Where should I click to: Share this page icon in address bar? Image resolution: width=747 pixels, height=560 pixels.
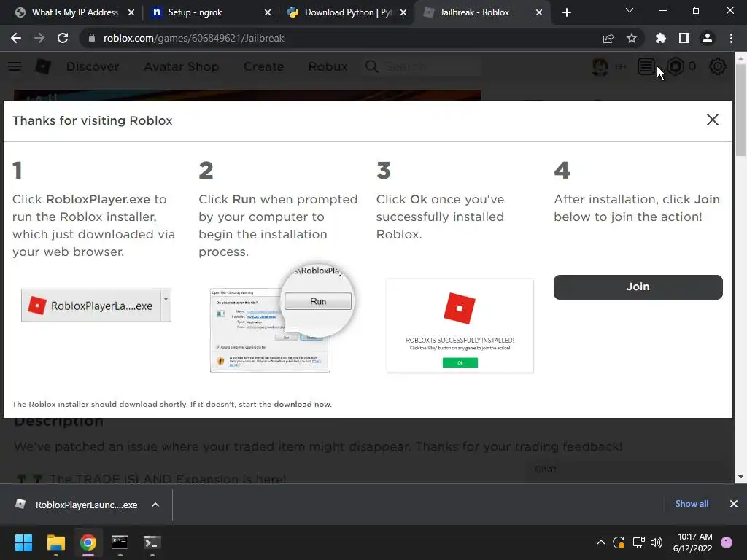tap(608, 38)
